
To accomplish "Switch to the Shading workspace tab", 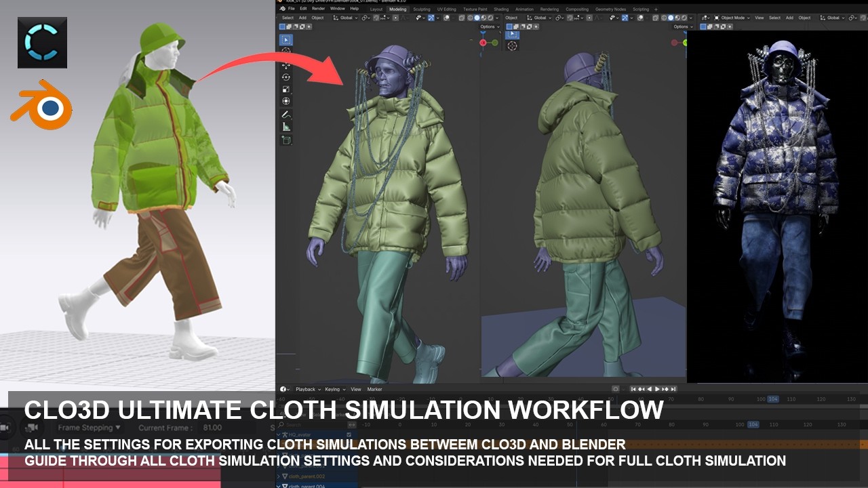I will (501, 9).
